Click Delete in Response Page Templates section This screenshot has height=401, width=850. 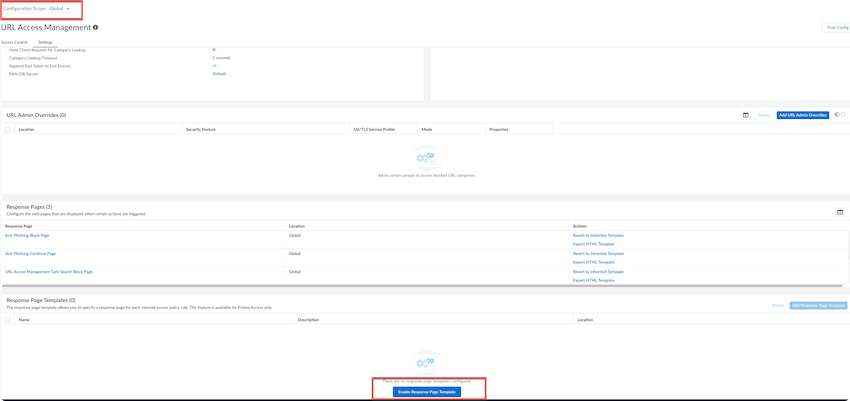[x=777, y=306]
